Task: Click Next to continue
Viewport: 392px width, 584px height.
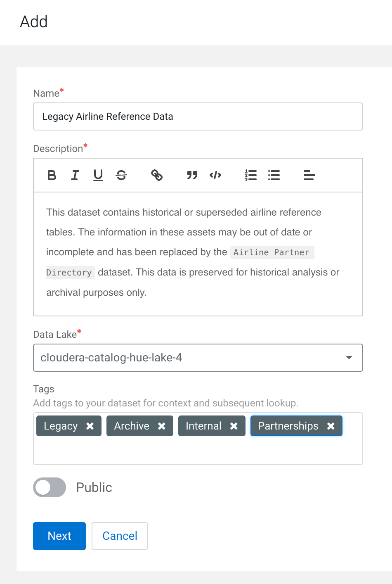Action: [59, 536]
